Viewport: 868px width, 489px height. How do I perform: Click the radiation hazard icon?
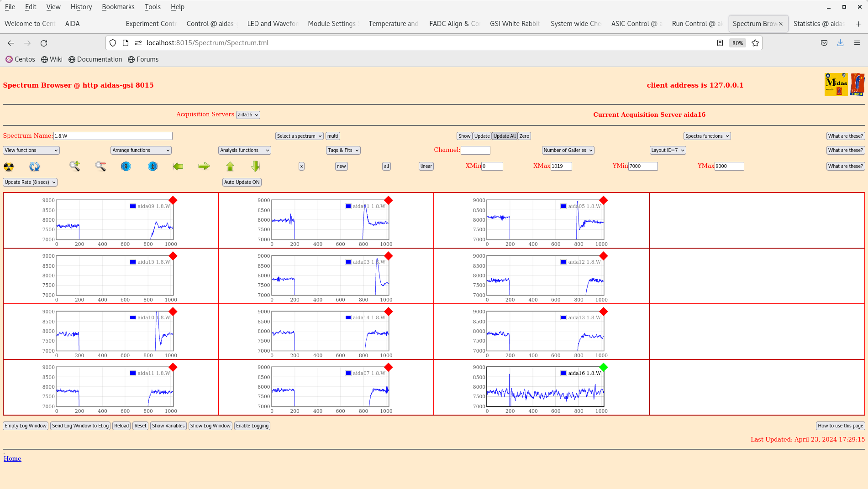coord(9,166)
